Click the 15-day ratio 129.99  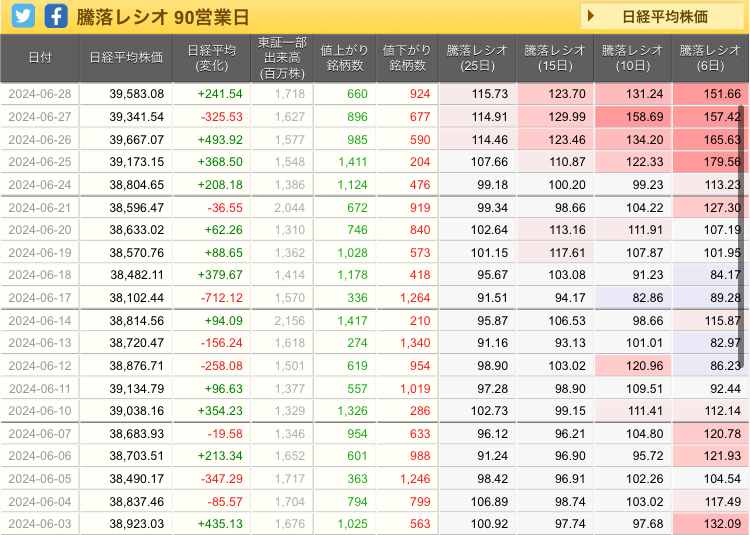click(567, 117)
